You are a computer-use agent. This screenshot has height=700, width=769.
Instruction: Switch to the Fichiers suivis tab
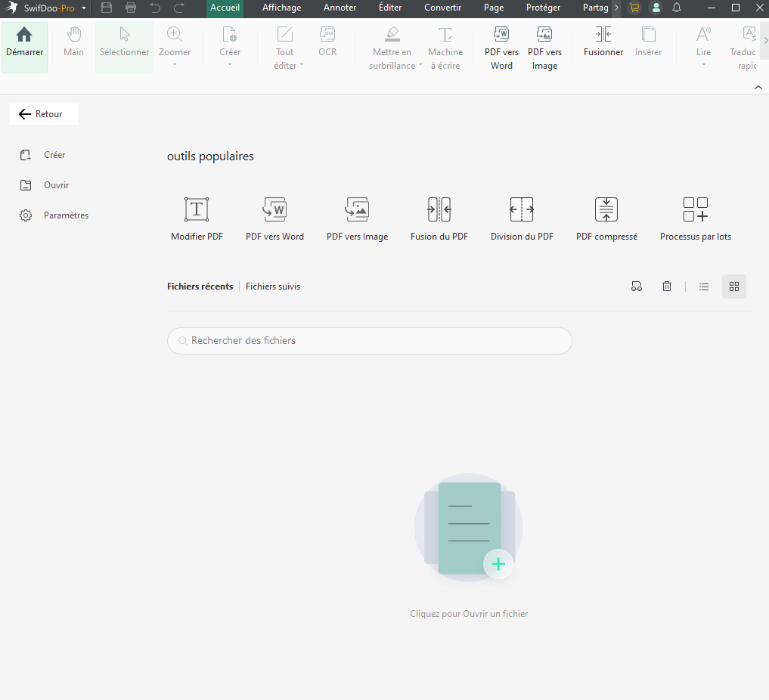pyautogui.click(x=273, y=287)
